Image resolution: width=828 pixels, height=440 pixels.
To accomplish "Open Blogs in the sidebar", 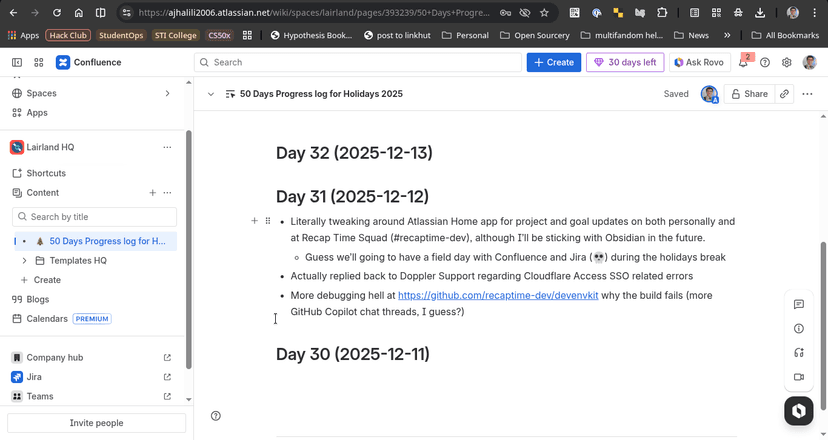I will coord(37,299).
